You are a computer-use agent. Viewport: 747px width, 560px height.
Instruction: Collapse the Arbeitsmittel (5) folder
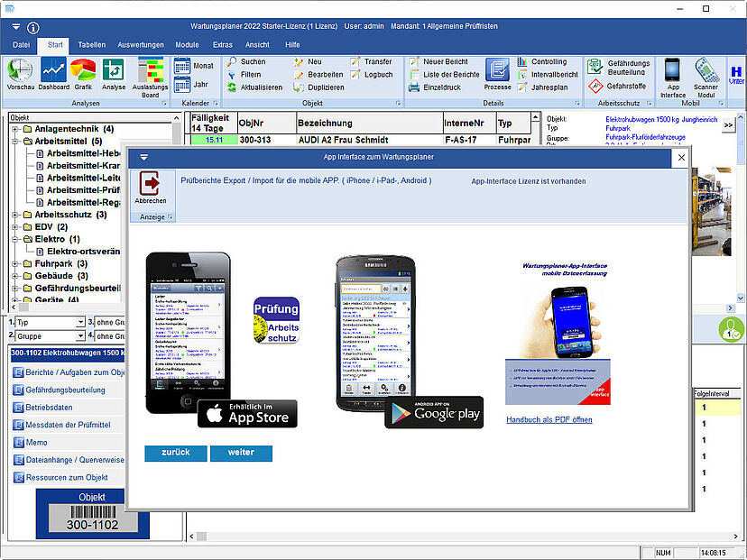point(15,142)
